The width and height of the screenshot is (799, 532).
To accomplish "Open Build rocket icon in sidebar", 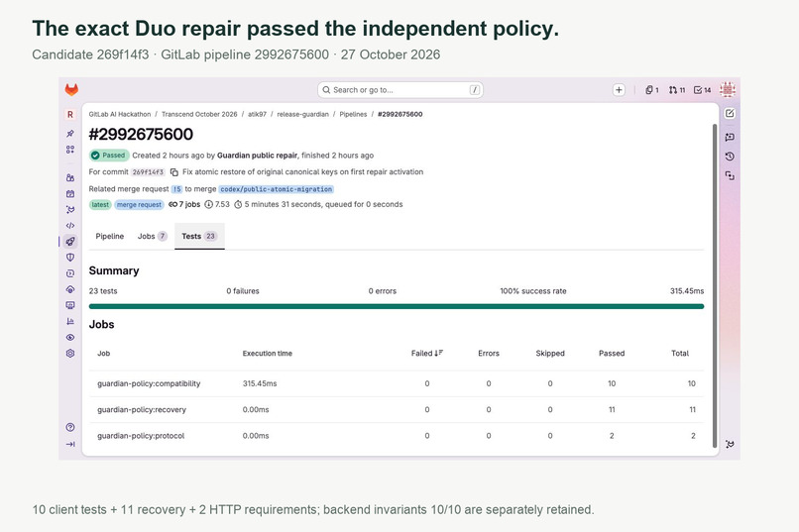I will coord(70,242).
